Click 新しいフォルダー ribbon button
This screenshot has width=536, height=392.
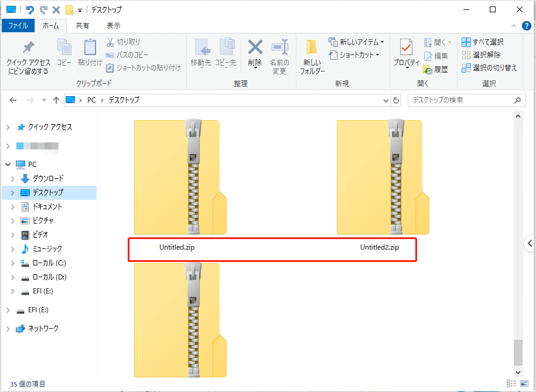(x=312, y=57)
